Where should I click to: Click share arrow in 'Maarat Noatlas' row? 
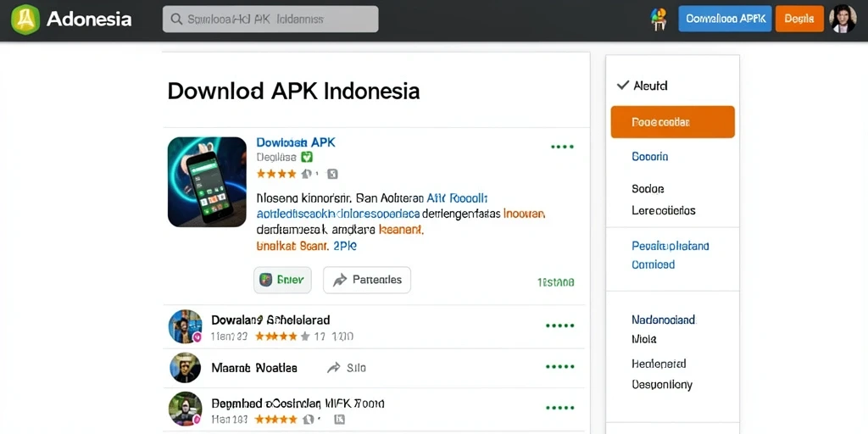[334, 368]
